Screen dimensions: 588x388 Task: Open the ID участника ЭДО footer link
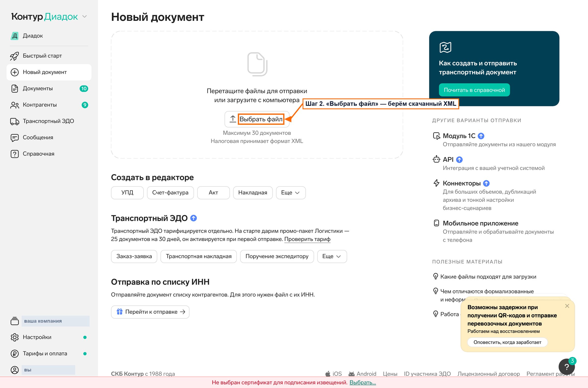click(427, 374)
